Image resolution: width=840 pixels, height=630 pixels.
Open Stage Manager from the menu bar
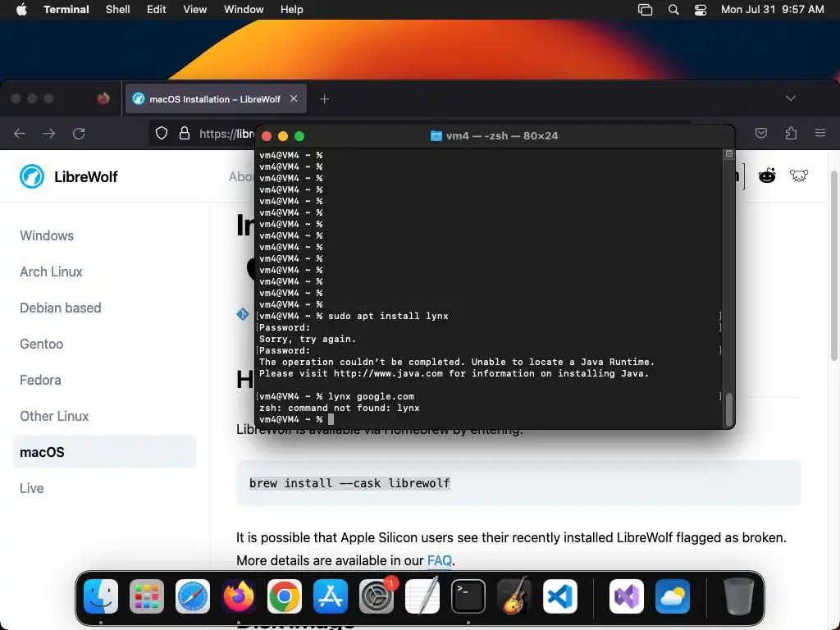coord(645,10)
